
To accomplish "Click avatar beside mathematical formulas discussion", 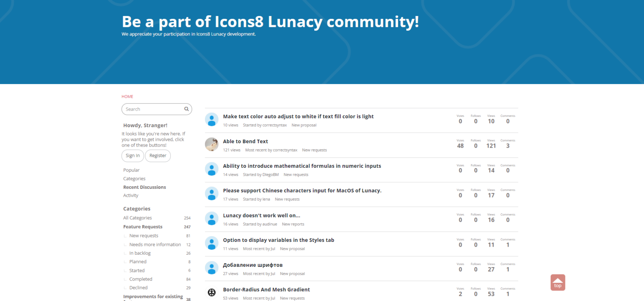I will 211,169.
